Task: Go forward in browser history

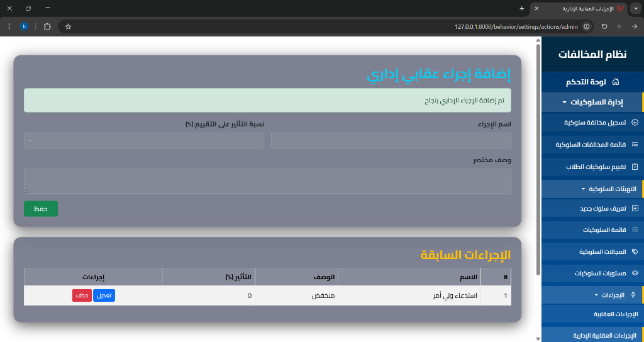Action: 635,26
